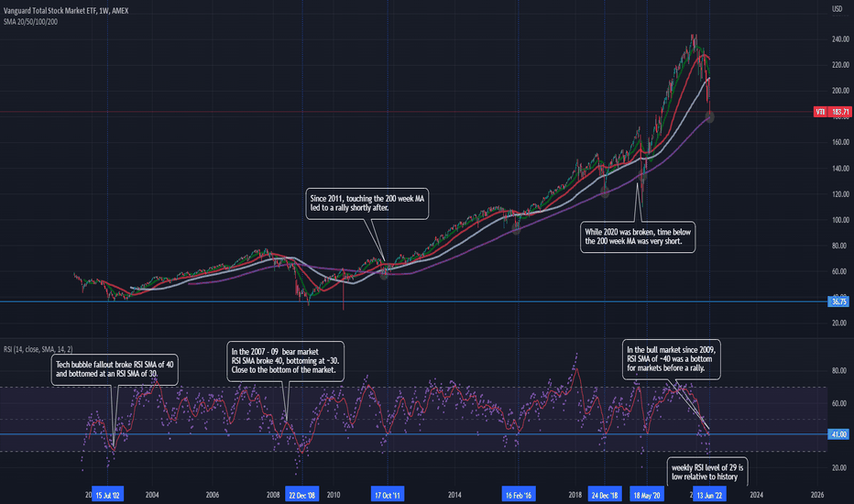Click the 'In the bull market since 2009' callout

[672, 359]
